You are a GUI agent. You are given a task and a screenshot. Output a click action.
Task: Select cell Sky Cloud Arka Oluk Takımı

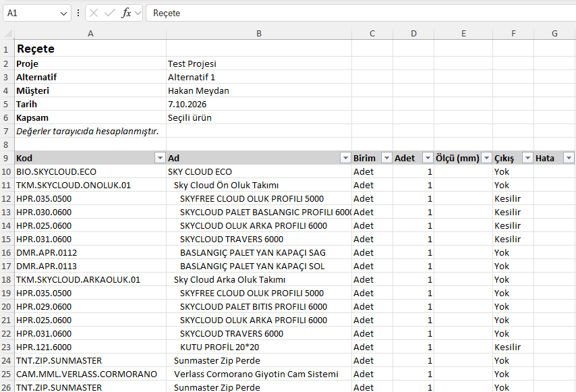coord(259,279)
